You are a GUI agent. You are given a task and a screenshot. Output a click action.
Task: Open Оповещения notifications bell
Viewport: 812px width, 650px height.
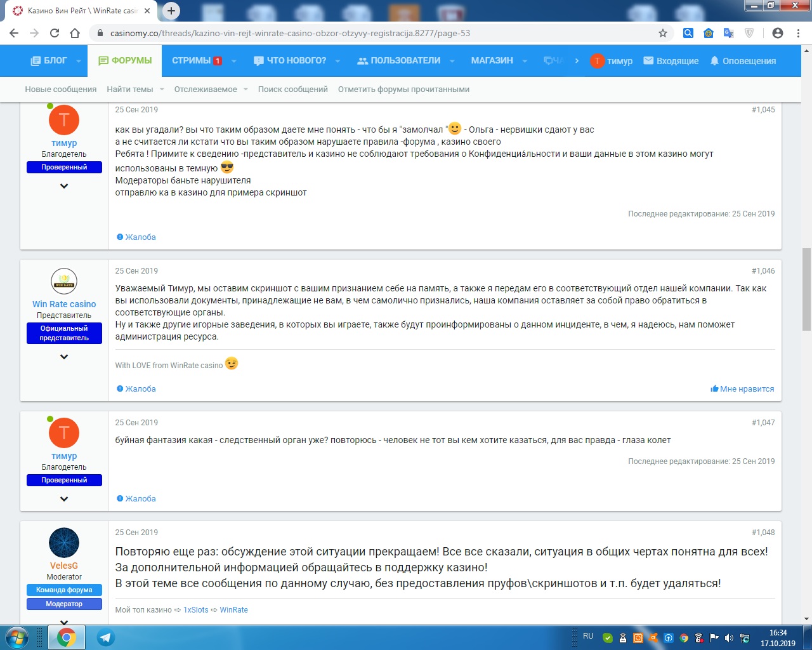coord(743,61)
